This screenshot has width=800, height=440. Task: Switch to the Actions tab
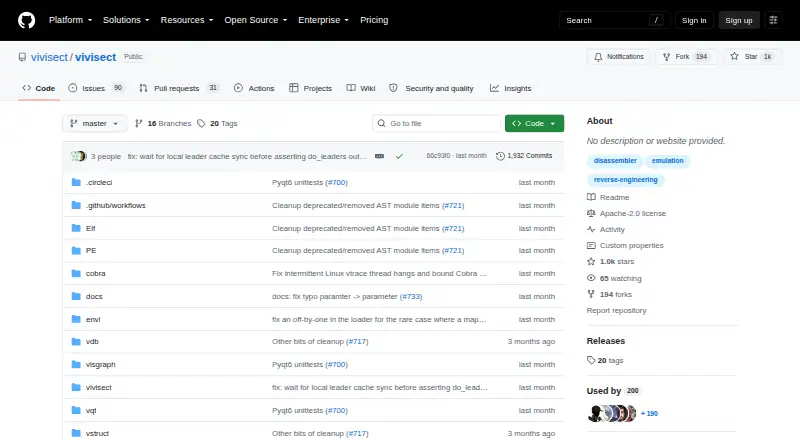pos(254,88)
